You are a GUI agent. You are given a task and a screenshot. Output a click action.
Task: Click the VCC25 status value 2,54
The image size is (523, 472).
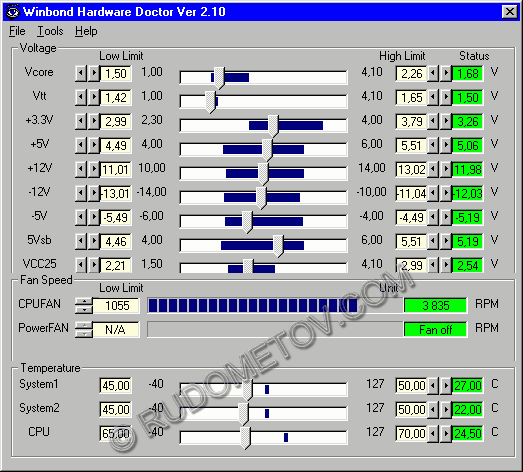coord(468,266)
